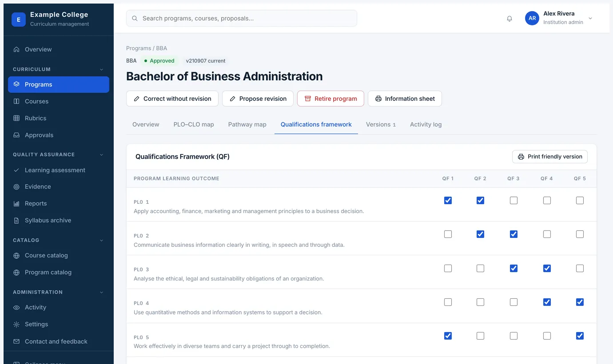Check QF 3 for PLO 5
Screen dimensions: 613x364
513,336
